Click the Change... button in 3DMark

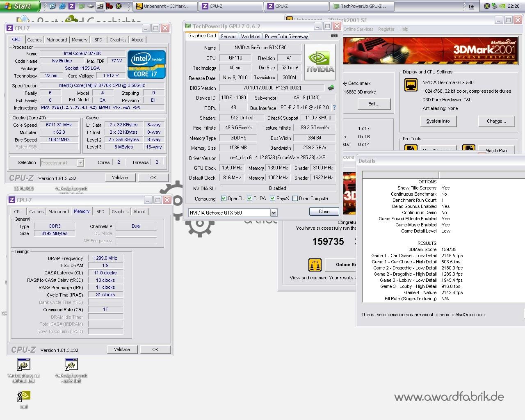pos(496,121)
